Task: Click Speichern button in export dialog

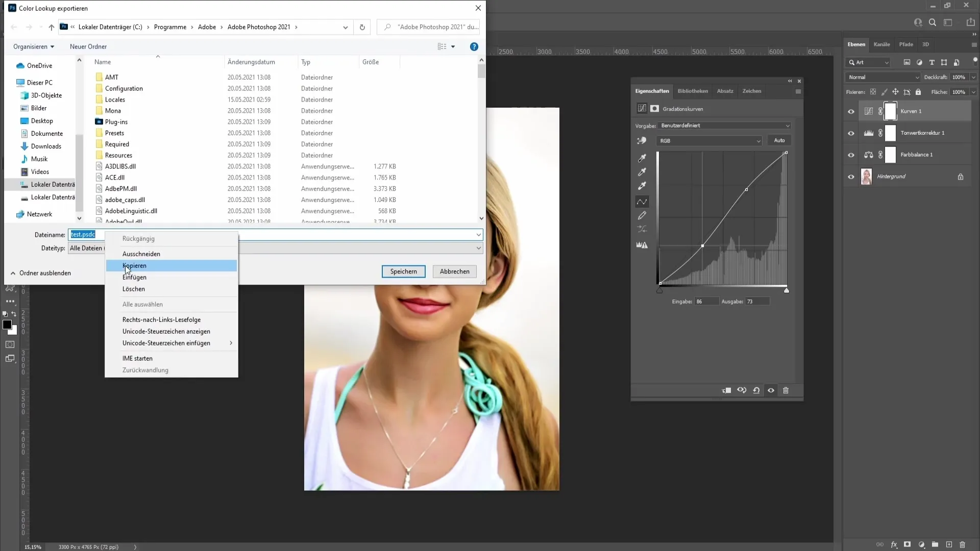Action: 403,271
